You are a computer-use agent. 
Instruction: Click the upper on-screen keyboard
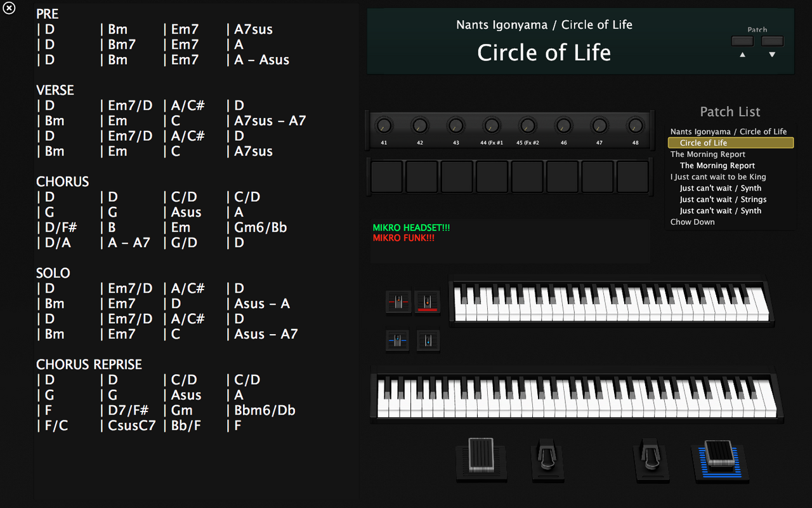click(x=611, y=303)
